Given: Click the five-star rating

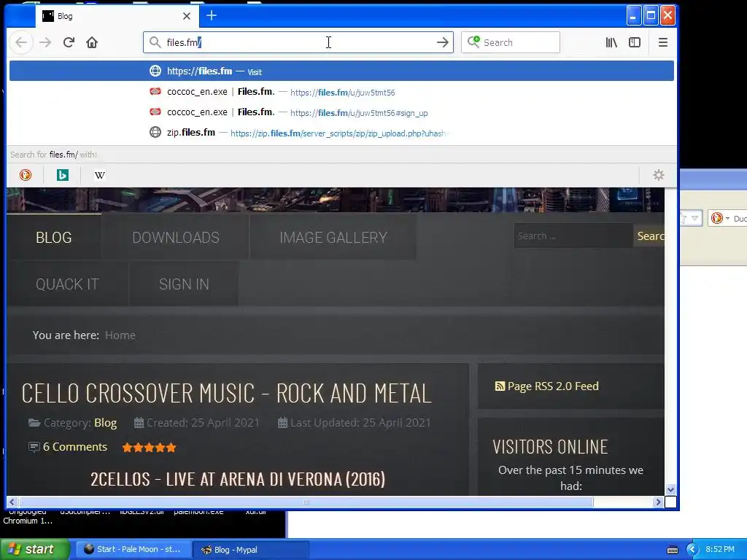Looking at the screenshot, I should (149, 448).
